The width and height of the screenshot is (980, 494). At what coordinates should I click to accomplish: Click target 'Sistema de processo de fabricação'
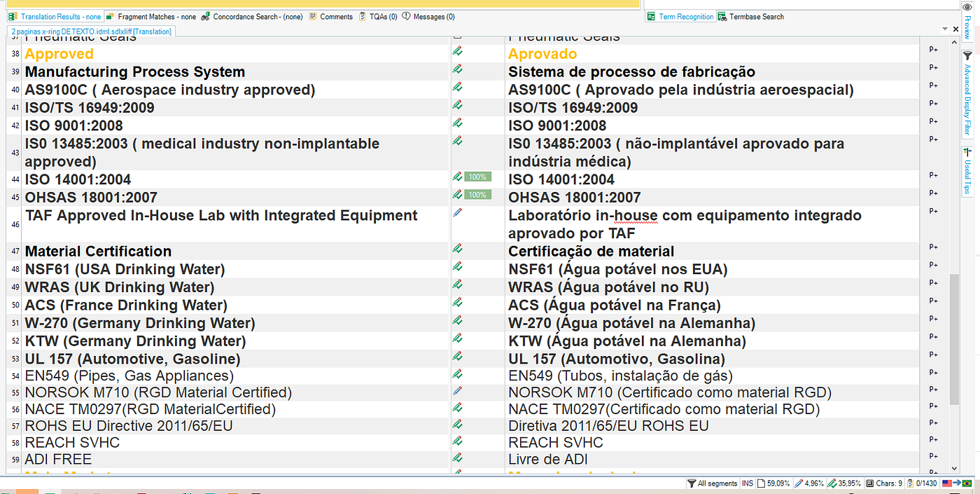(631, 72)
